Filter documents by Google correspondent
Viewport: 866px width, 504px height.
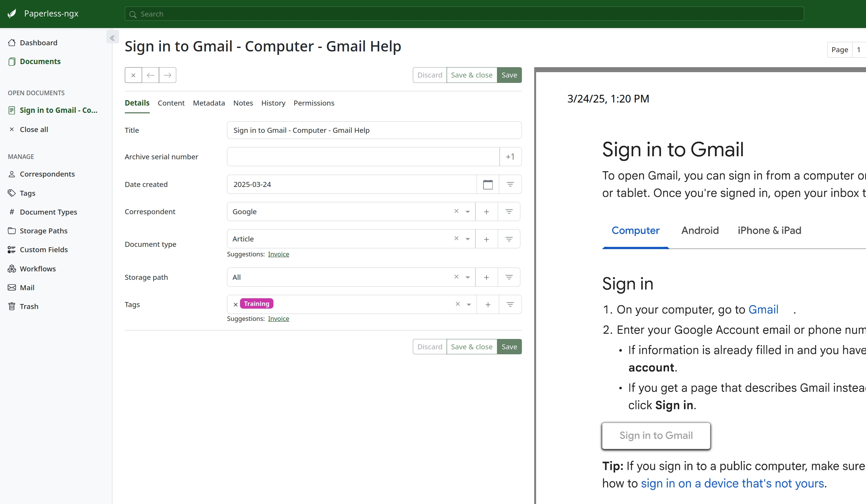click(509, 212)
